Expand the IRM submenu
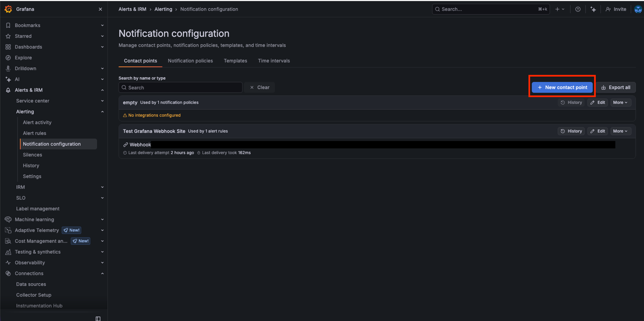 [102, 187]
